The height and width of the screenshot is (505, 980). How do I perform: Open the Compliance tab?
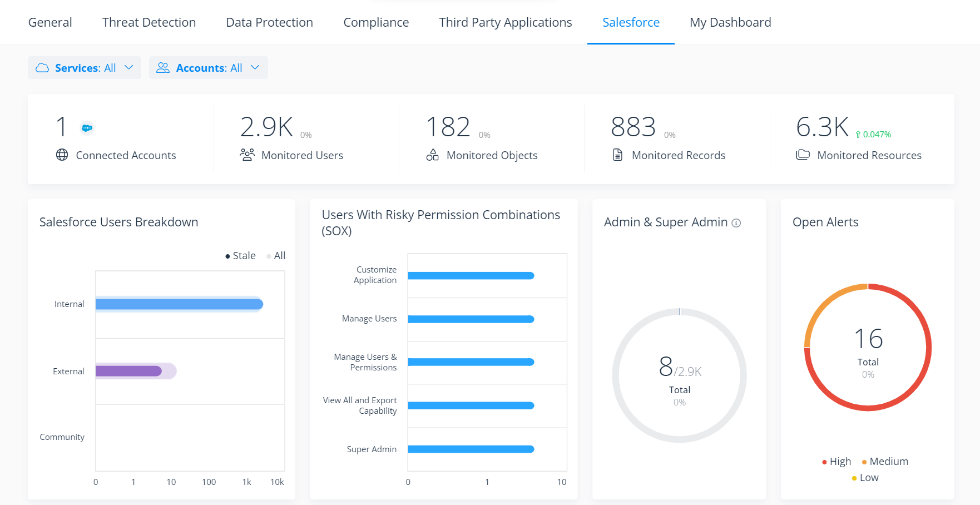[376, 22]
